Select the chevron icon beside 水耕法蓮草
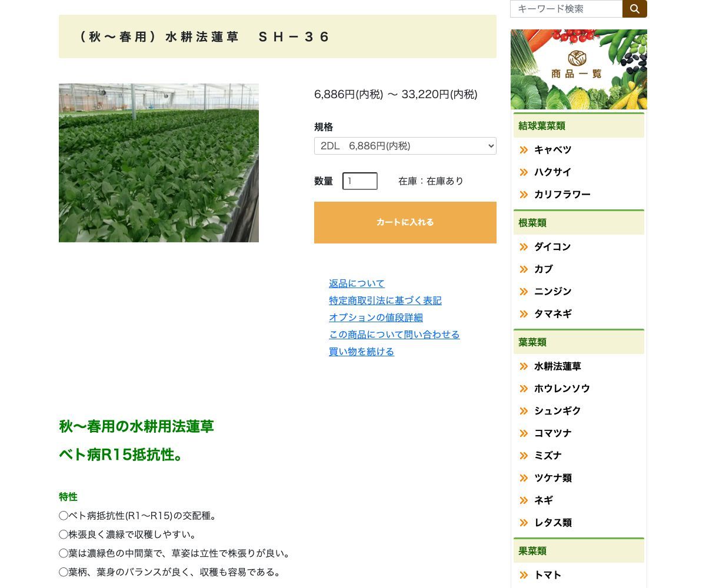The image size is (706, 588). (x=523, y=366)
